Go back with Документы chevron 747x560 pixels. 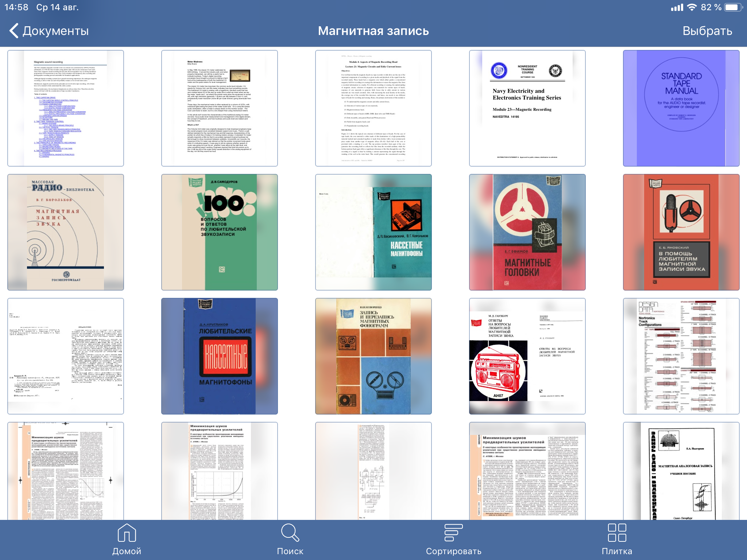coord(14,31)
